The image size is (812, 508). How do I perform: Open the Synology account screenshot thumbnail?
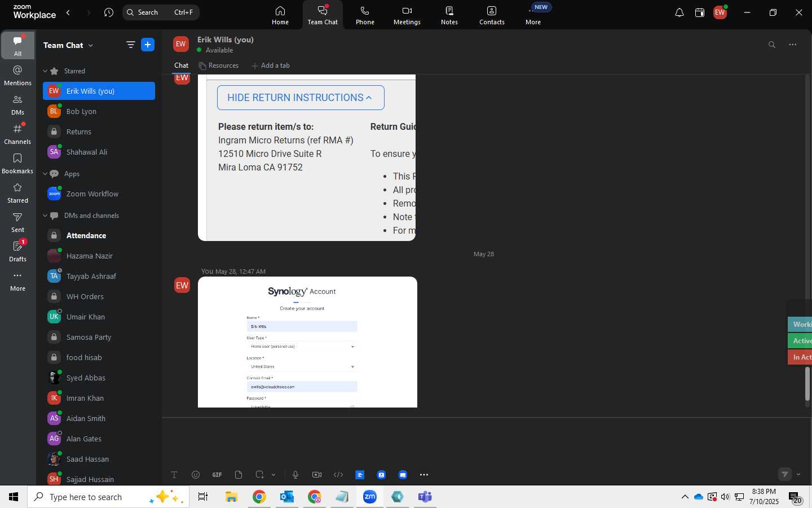(x=307, y=342)
